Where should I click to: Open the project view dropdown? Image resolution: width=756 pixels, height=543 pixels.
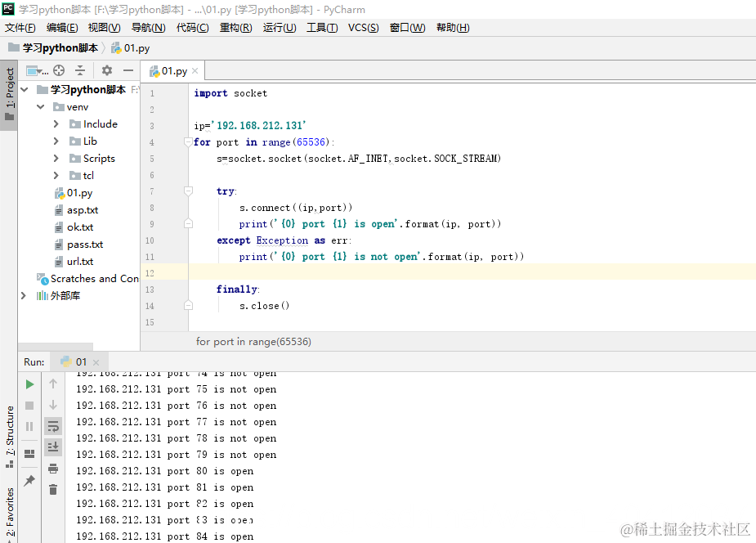click(x=37, y=71)
